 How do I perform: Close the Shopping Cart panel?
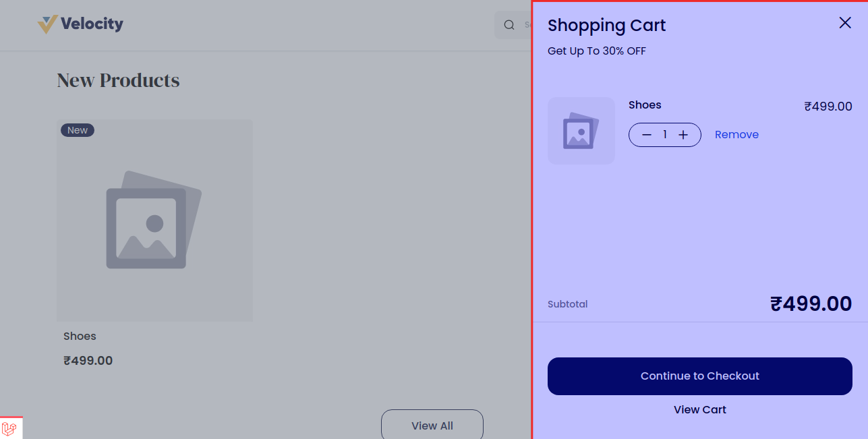pyautogui.click(x=845, y=23)
